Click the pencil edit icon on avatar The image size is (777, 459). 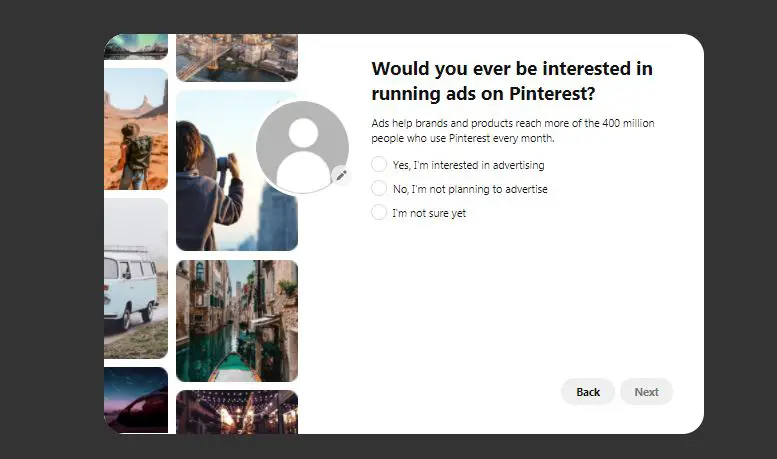[341, 175]
